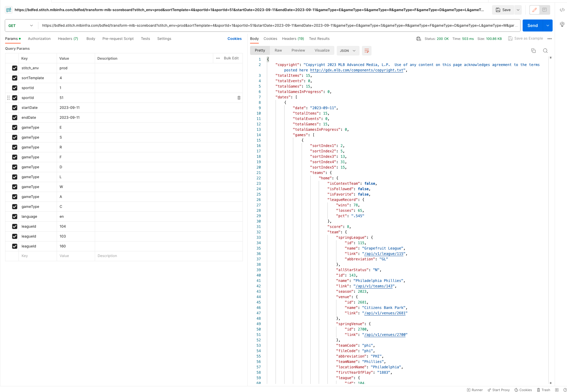Uncheck the language parameter
This screenshot has height=392, width=567.
[15, 217]
